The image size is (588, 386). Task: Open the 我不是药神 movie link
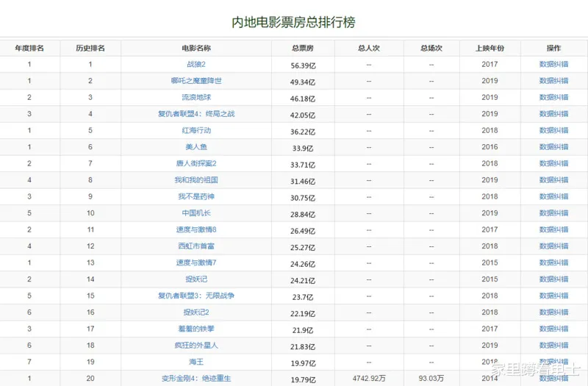196,196
